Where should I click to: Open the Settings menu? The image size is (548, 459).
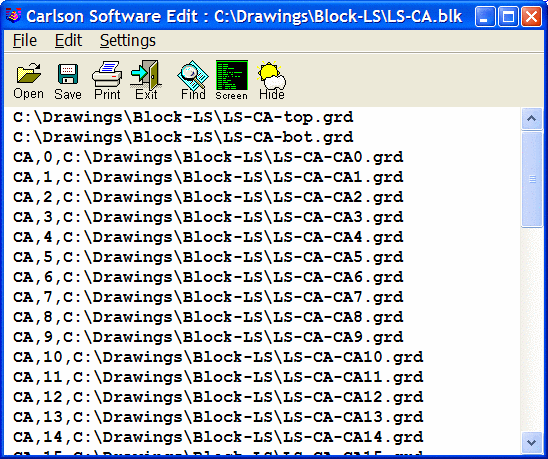pyautogui.click(x=128, y=41)
